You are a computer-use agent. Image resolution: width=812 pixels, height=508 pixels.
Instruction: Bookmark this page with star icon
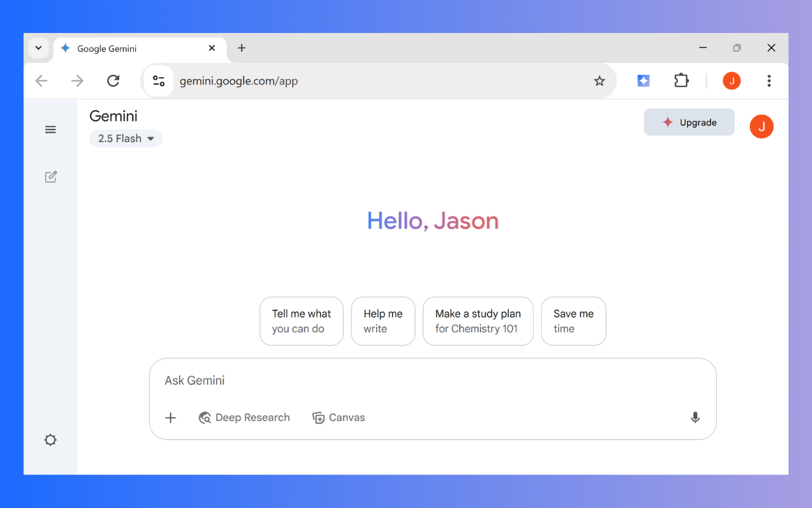click(x=599, y=81)
